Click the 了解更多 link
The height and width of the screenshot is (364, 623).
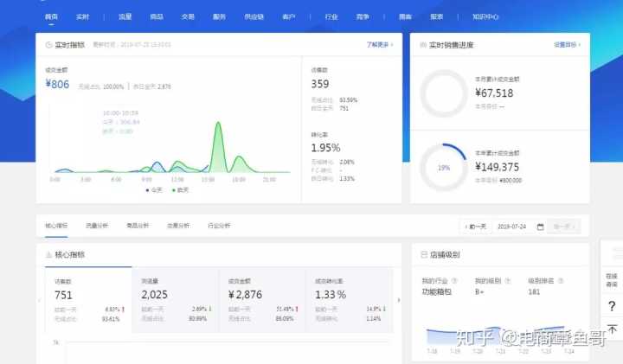[379, 44]
